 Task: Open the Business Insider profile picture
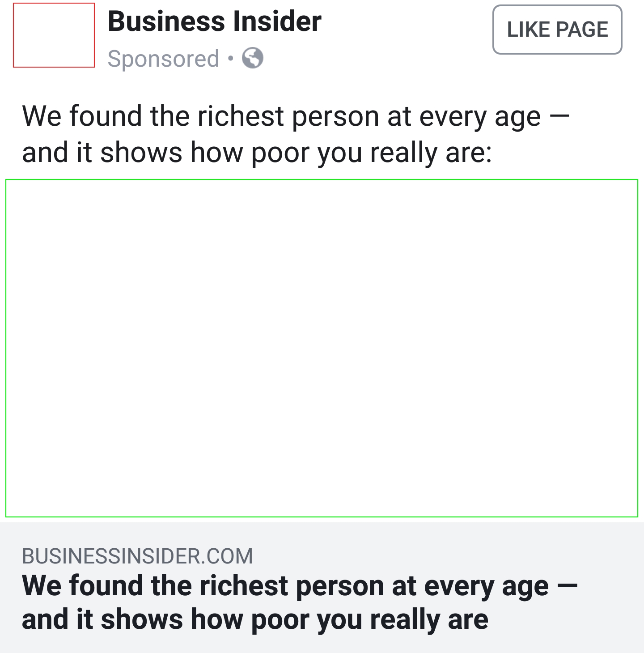(54, 35)
